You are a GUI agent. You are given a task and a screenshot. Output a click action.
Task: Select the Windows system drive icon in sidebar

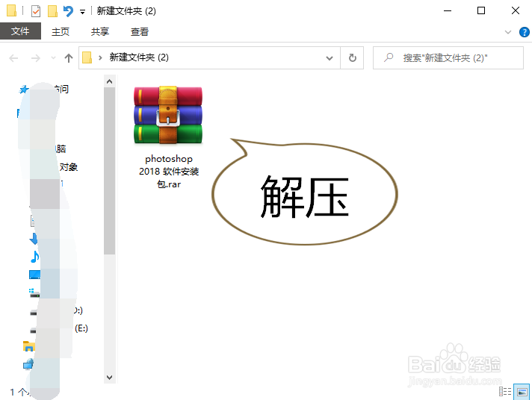click(34, 293)
